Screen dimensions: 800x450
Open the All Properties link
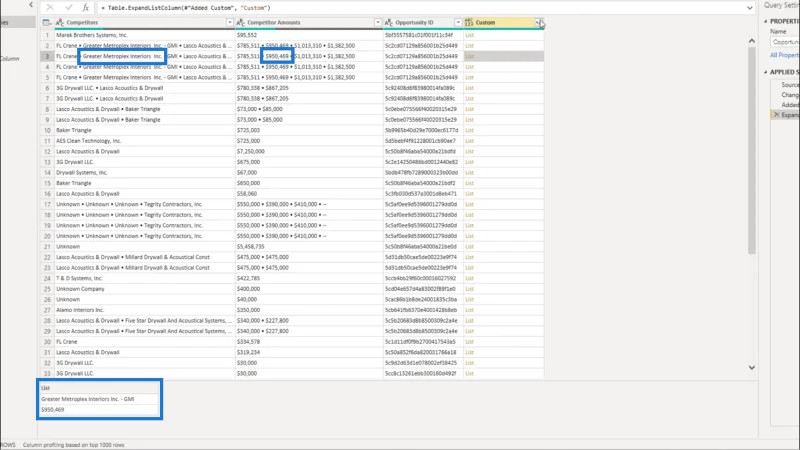785,55
